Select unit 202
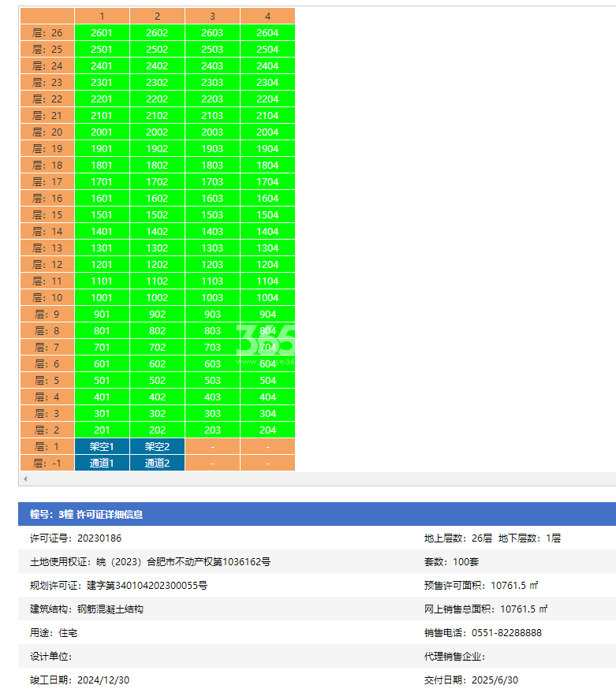 pyautogui.click(x=158, y=430)
